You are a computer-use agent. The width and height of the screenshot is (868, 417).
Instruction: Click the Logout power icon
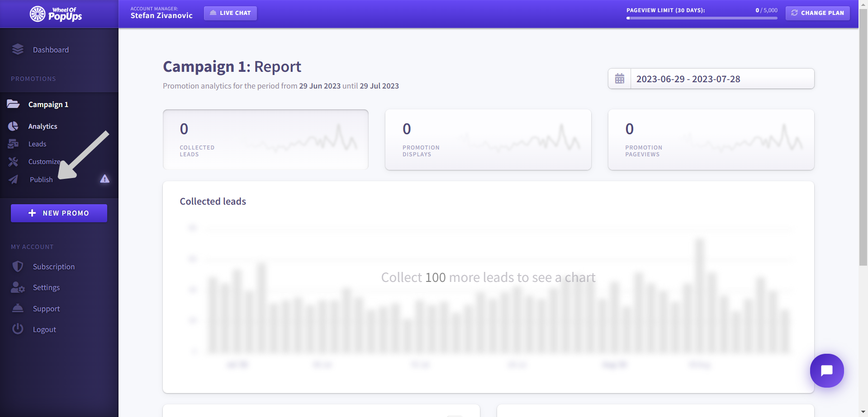pos(18,329)
